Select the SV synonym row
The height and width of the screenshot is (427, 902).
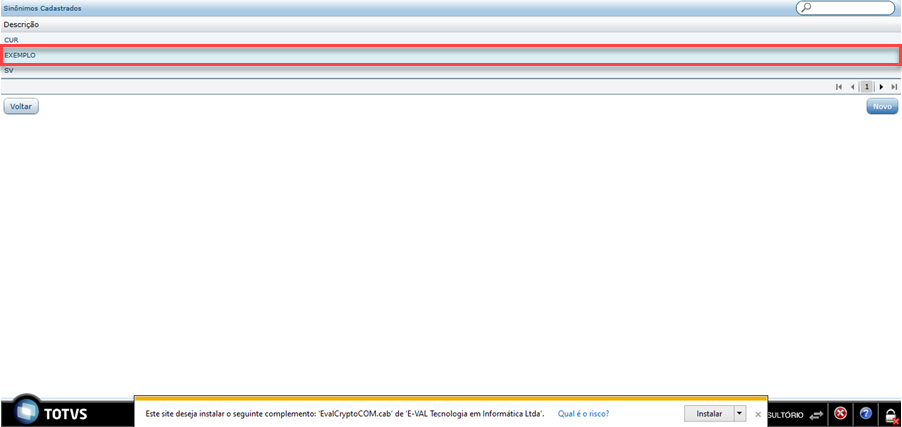[450, 70]
